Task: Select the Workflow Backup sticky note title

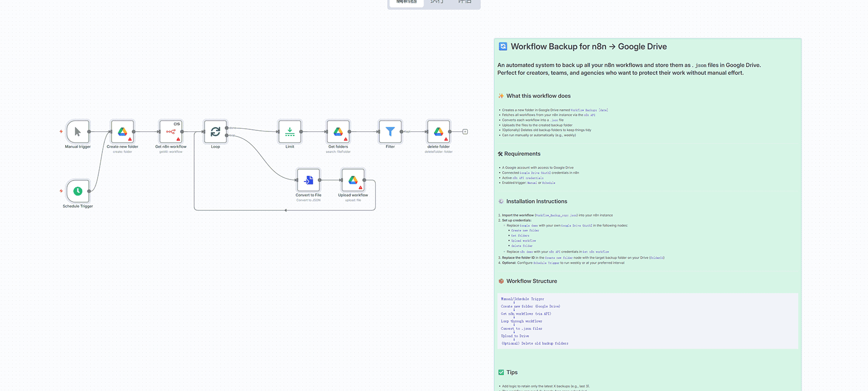Action: [x=588, y=47]
